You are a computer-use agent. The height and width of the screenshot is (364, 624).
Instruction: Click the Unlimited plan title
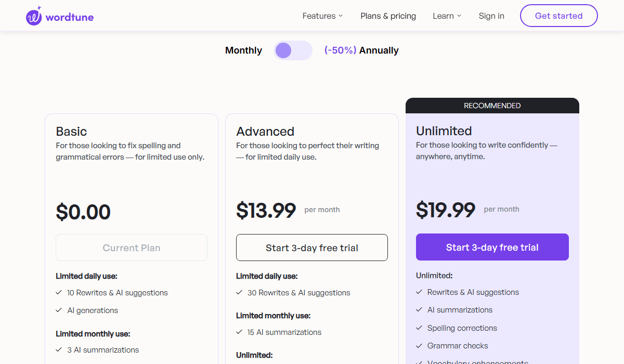click(444, 131)
